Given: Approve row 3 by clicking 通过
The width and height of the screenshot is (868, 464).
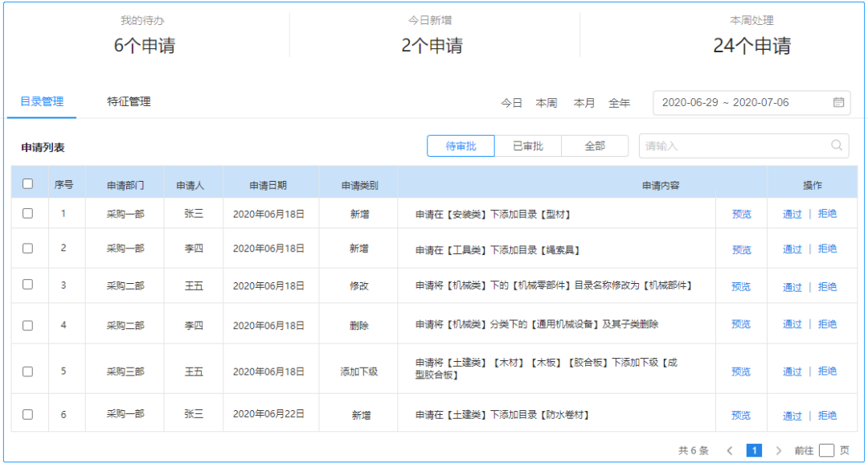Looking at the screenshot, I should [x=792, y=287].
